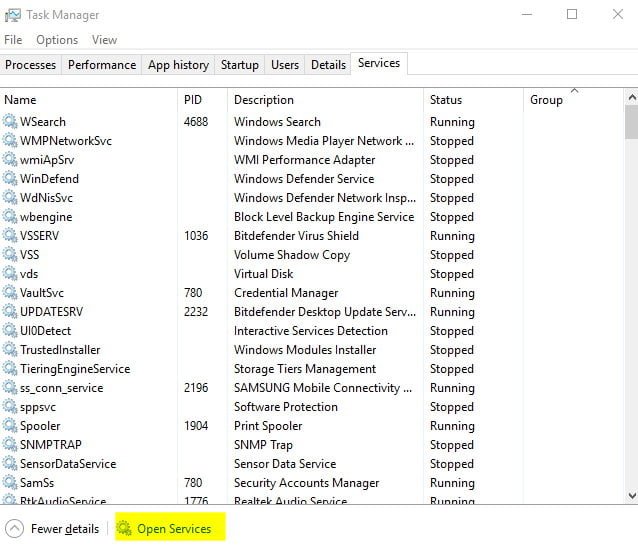The width and height of the screenshot is (638, 552).
Task: Click the gear icon beside WSearch service
Action: click(10, 122)
